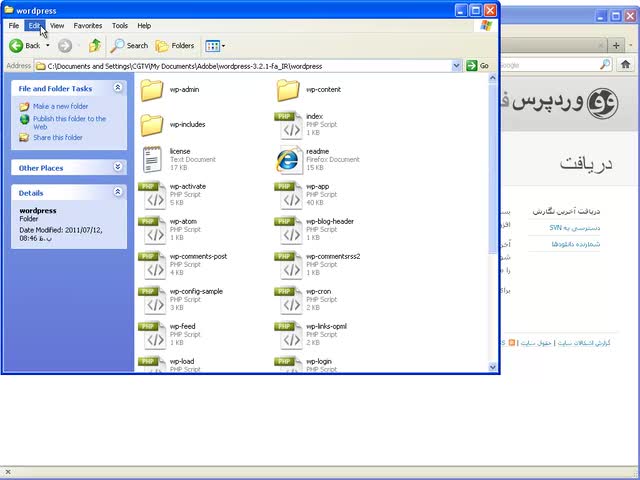Click the vertical scrollbar thumb in file list

coord(493,168)
